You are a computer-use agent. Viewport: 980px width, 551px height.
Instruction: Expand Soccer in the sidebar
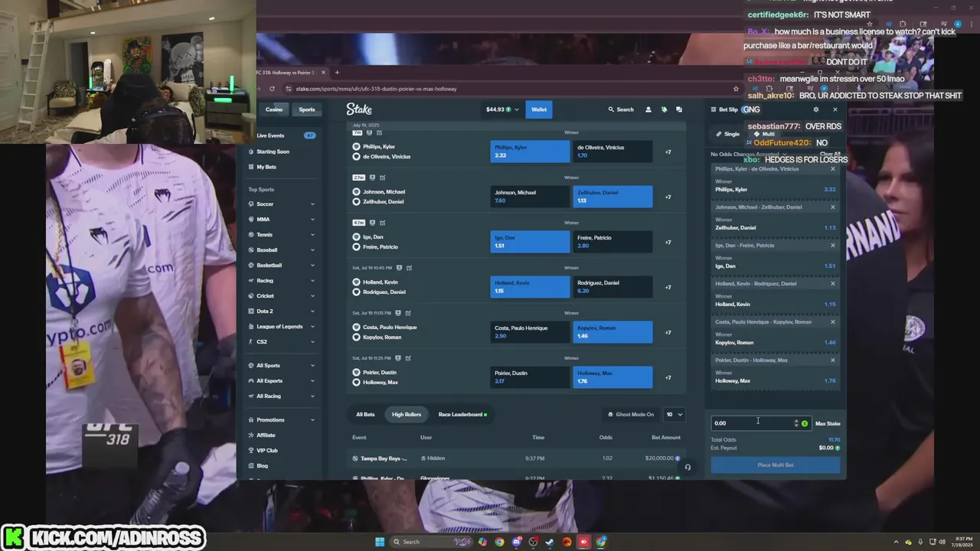(x=312, y=204)
